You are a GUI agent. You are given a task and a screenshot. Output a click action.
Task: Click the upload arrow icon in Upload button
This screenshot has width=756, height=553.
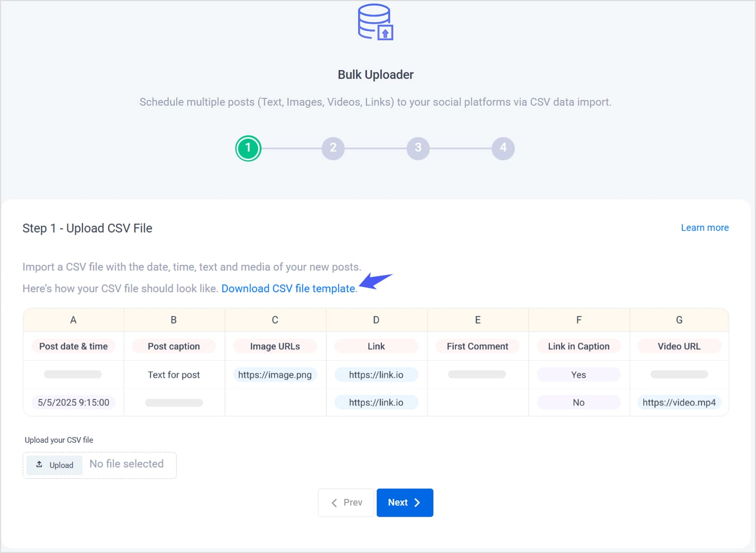point(39,464)
